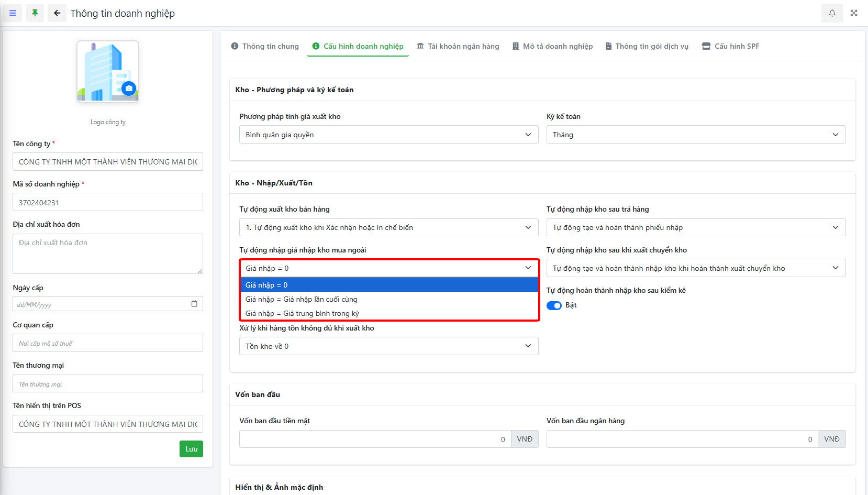The height and width of the screenshot is (495, 868).
Task: Toggle Tự động hoàn thành nhập kho switch
Action: [554, 305]
